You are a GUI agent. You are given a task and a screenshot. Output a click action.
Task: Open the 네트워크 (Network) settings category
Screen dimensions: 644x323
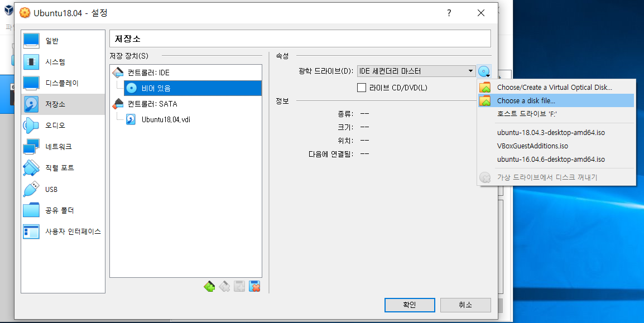pos(63,147)
